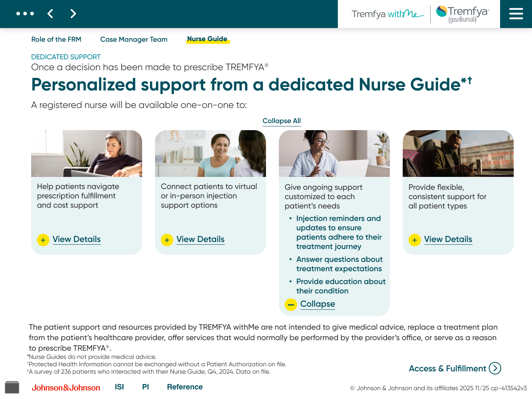Screen dimensions: 532x399
Task: Click 'Nurse Guides do not provide medical advice' footnote
Action: click(x=92, y=357)
